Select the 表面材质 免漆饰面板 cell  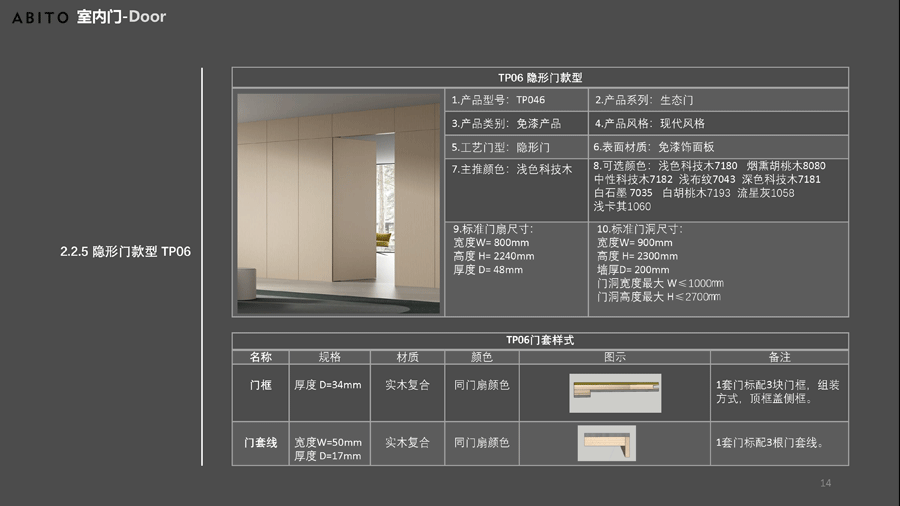[x=718, y=147]
